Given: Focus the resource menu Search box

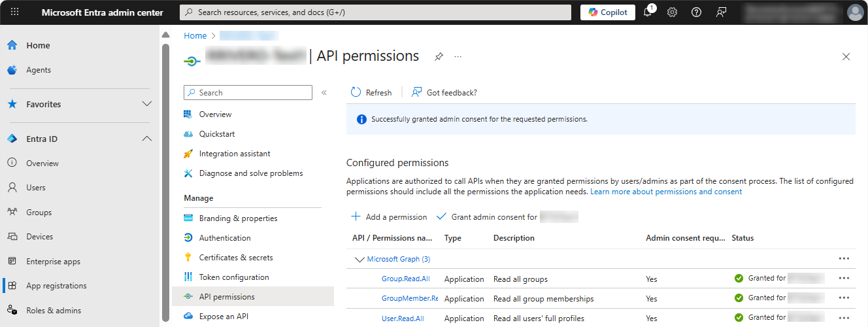Looking at the screenshot, I should click(248, 93).
